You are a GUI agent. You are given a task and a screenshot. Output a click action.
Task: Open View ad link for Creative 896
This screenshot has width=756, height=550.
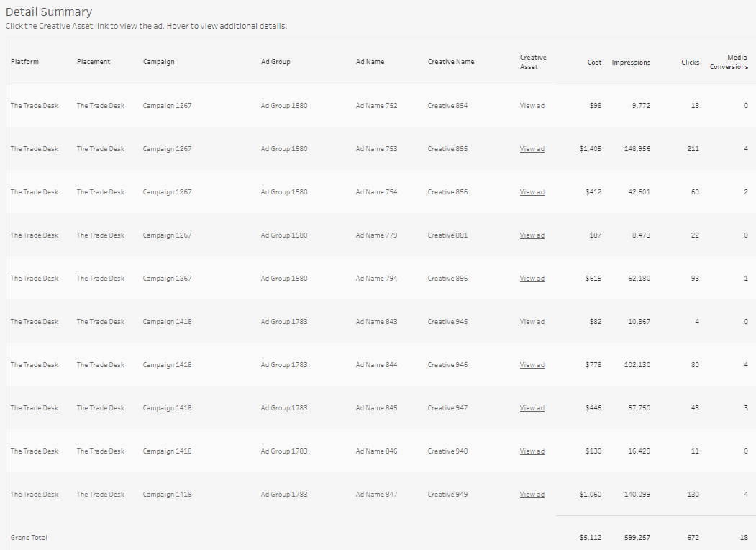[532, 279]
